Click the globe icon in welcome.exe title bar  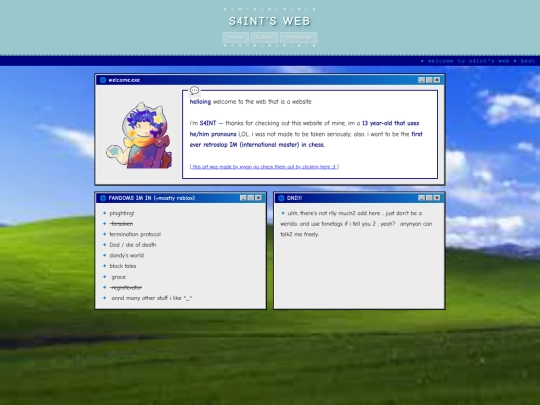point(103,80)
